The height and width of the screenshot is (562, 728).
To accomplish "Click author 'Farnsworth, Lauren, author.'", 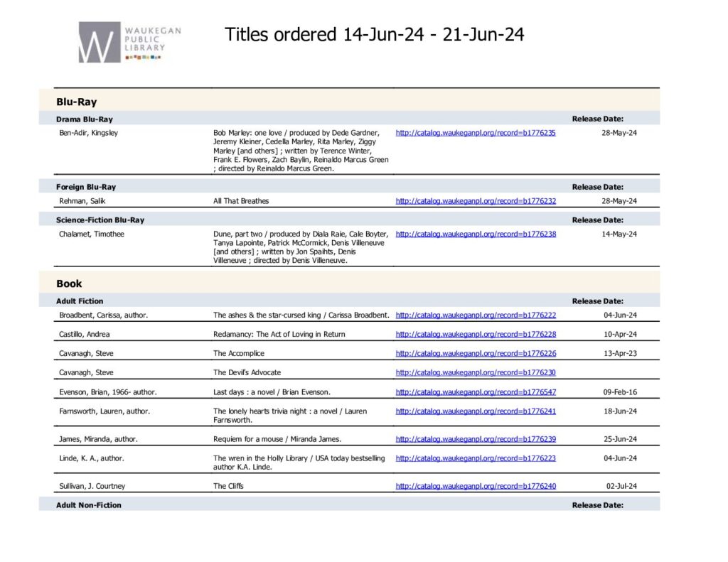I will (105, 411).
